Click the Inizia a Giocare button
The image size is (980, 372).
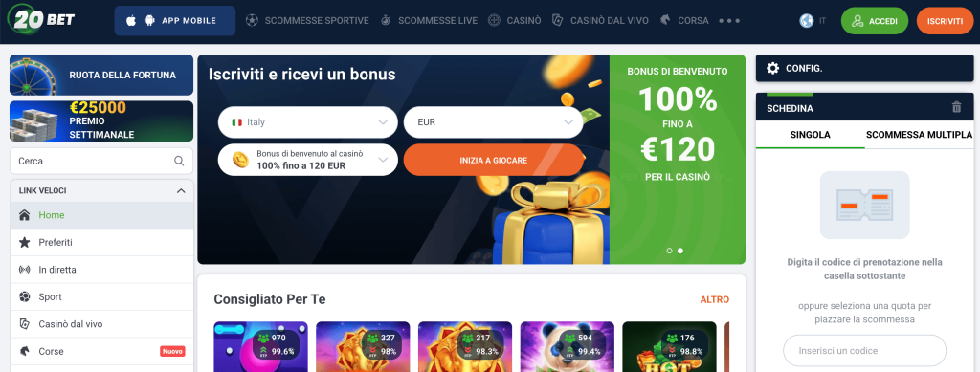tap(493, 161)
